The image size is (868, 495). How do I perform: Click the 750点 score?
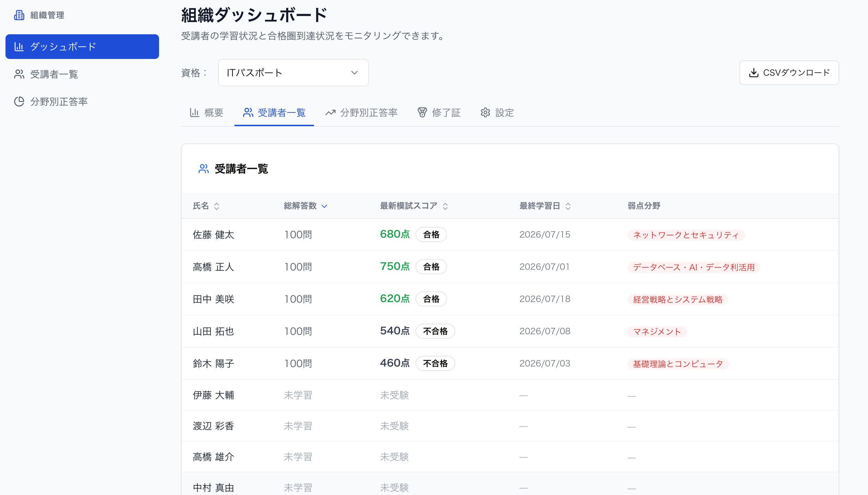(395, 266)
